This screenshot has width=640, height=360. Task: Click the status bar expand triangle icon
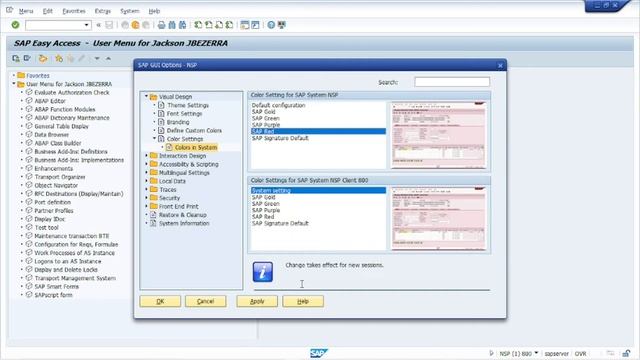tap(491, 353)
